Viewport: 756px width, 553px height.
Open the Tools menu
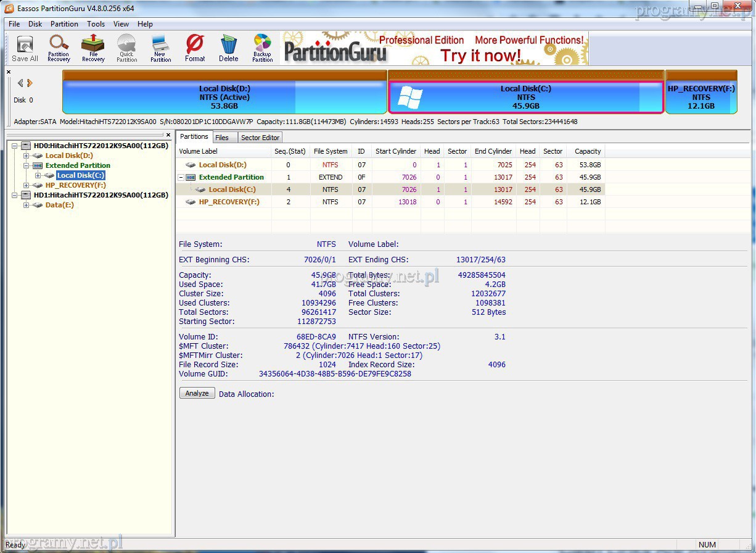click(x=96, y=24)
